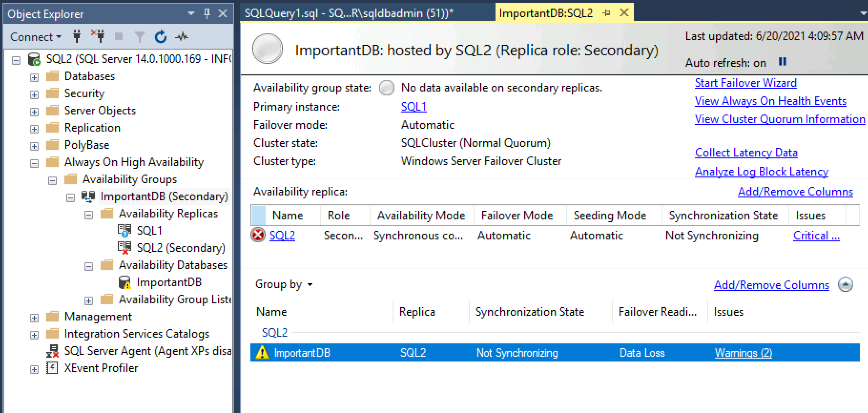This screenshot has height=413, width=868.
Task: Click the red critical error icon beside SQL2
Action: point(258,235)
